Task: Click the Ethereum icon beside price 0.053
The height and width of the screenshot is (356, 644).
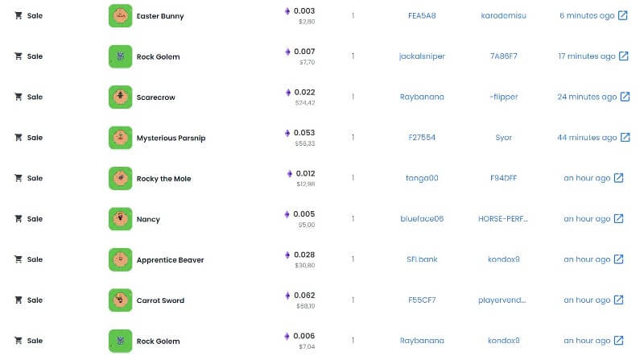Action: point(288,133)
